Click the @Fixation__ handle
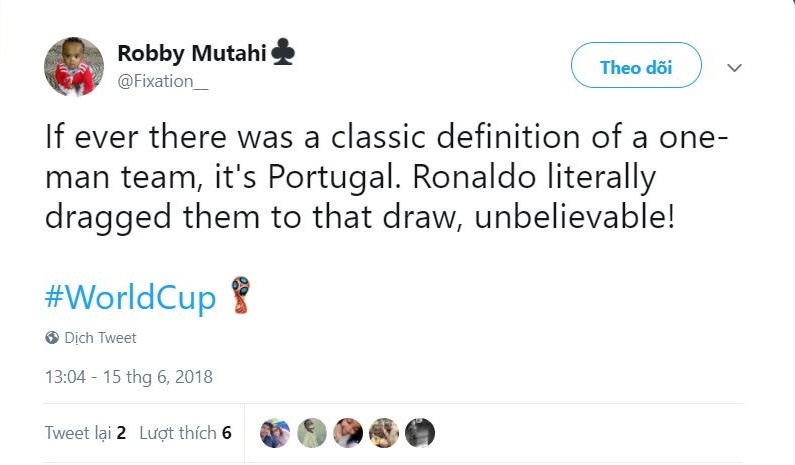Viewport: 795px width, 465px height. point(163,82)
